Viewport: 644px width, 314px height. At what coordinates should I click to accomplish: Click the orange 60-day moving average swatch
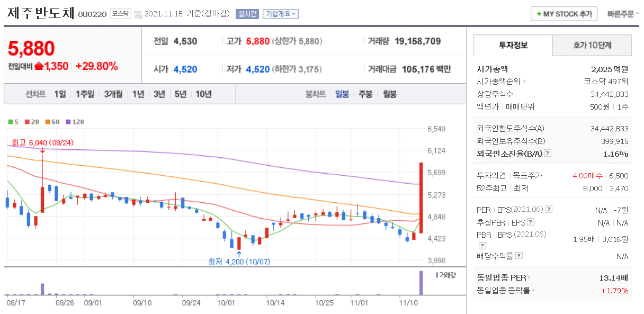pyautogui.click(x=48, y=122)
